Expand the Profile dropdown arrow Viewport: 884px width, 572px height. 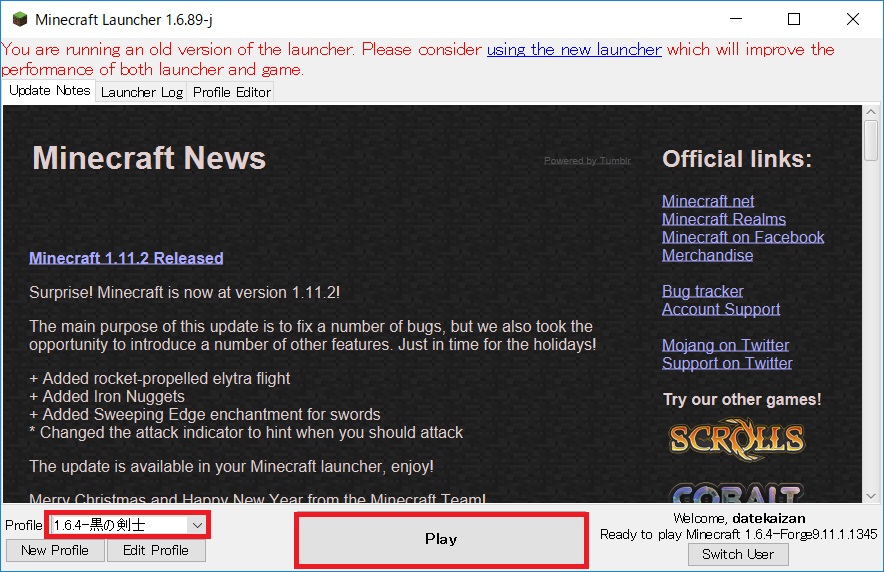pyautogui.click(x=197, y=525)
